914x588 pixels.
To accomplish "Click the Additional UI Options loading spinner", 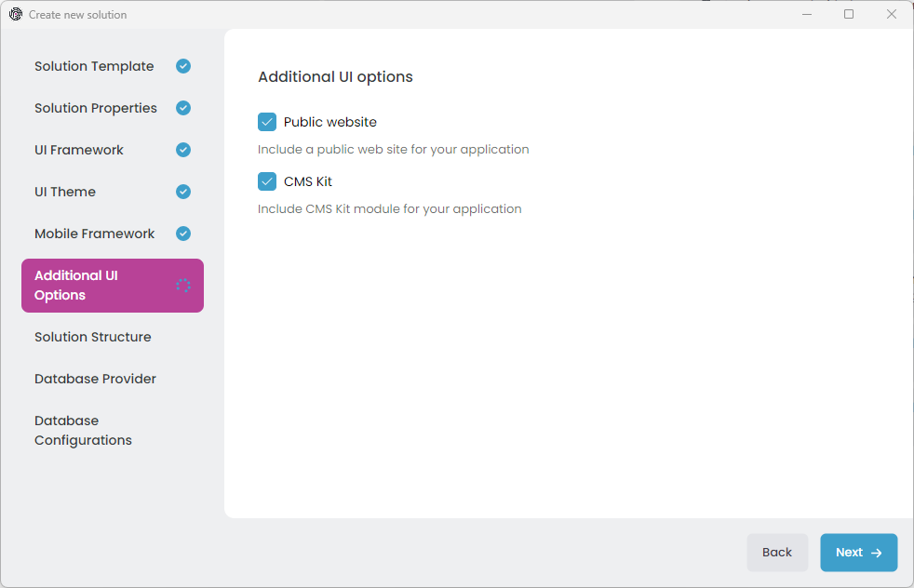I will pos(183,286).
